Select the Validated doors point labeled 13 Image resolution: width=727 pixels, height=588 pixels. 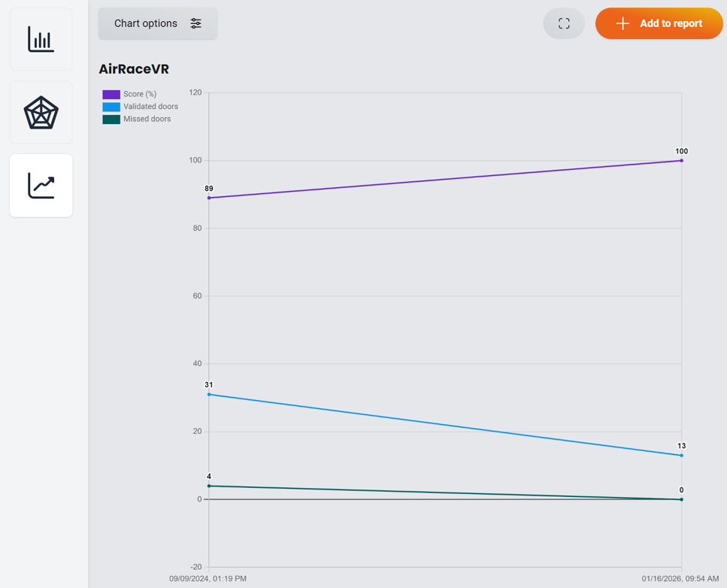click(682, 455)
